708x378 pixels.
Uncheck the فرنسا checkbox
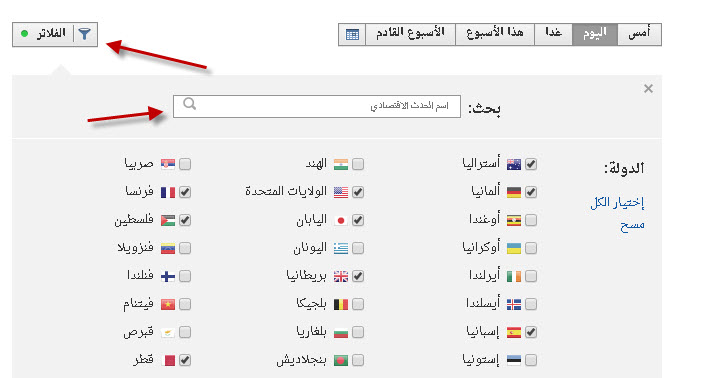(x=185, y=192)
